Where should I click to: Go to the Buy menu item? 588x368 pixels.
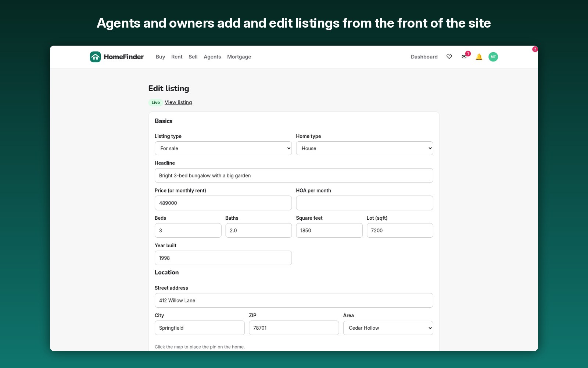tap(160, 57)
